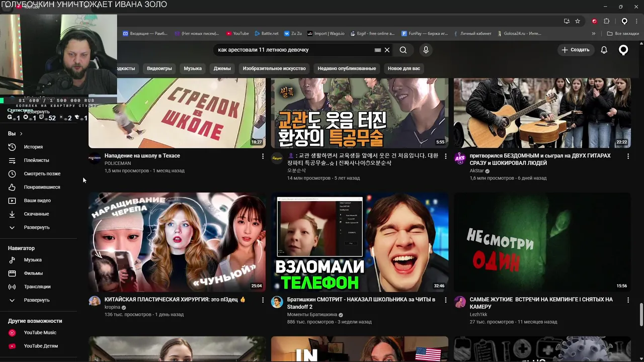Bookmark this page with the star icon
Screen dimensions: 644x362
click(578, 21)
